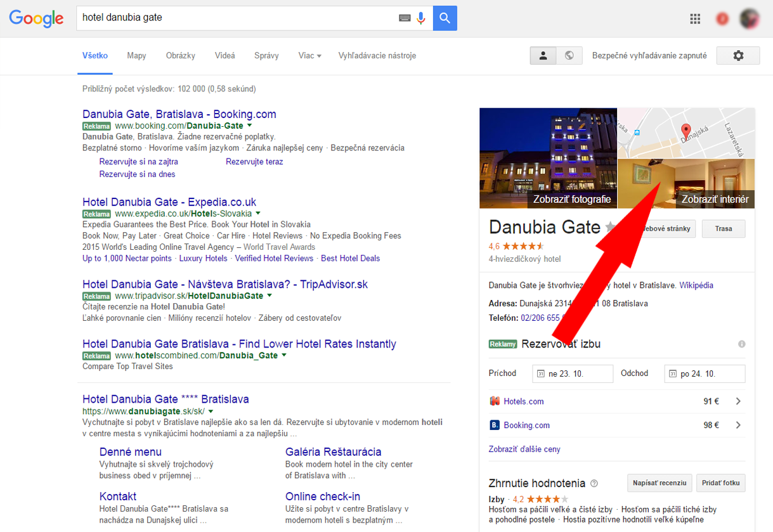Open the Galéria Reštaurácia sitelink
Image resolution: width=773 pixels, height=532 pixels.
pyautogui.click(x=334, y=452)
